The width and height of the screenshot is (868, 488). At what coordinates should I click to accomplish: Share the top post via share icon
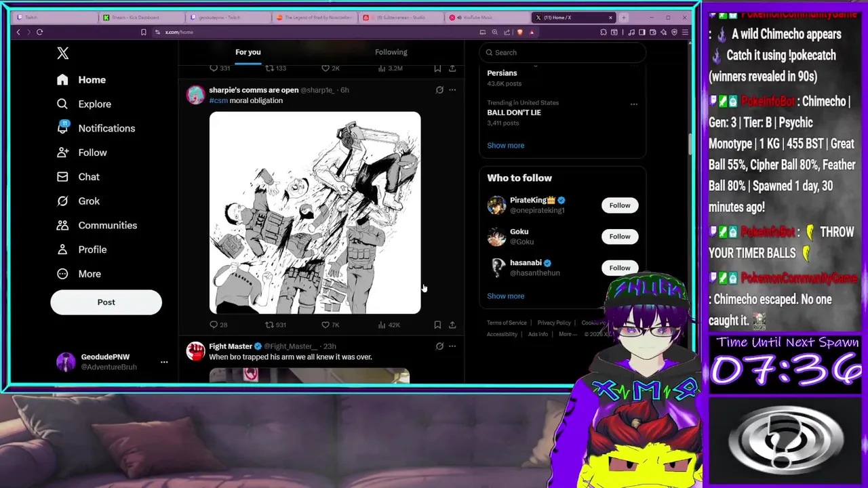pos(452,68)
